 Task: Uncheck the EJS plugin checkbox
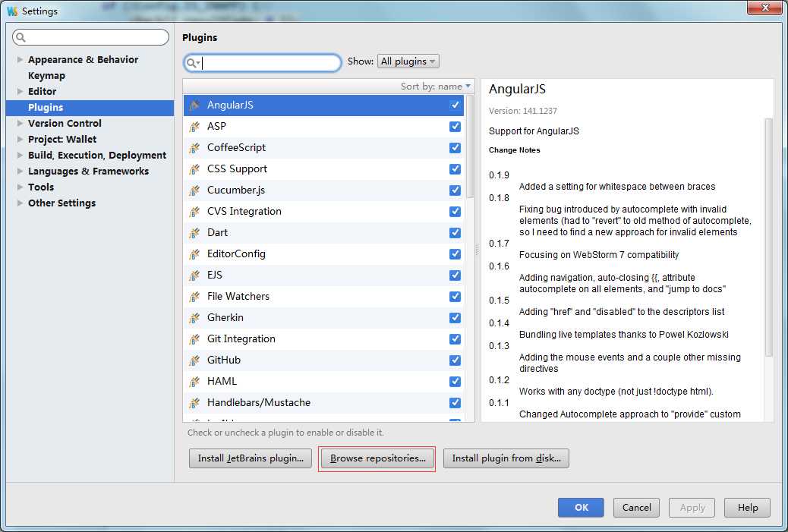pos(455,275)
